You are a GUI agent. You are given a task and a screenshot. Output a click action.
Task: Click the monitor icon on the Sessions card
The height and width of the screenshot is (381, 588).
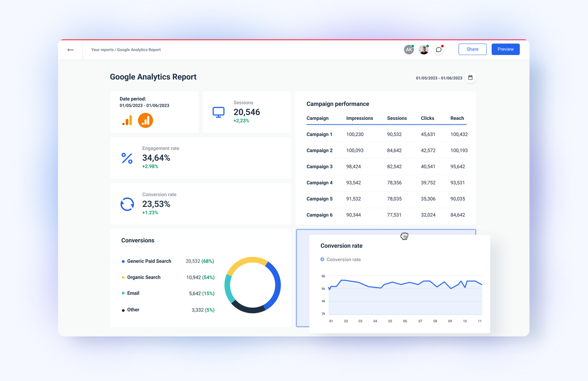point(218,112)
